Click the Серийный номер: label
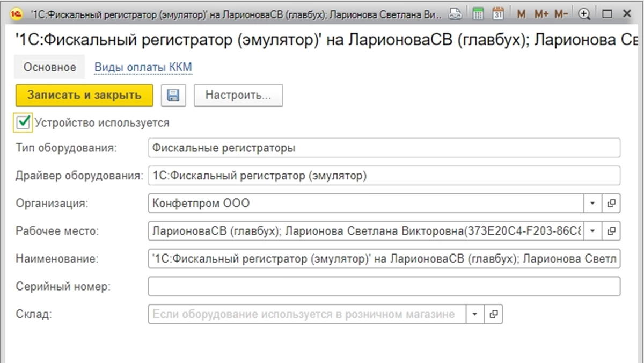This screenshot has height=363, width=644. [x=63, y=287]
